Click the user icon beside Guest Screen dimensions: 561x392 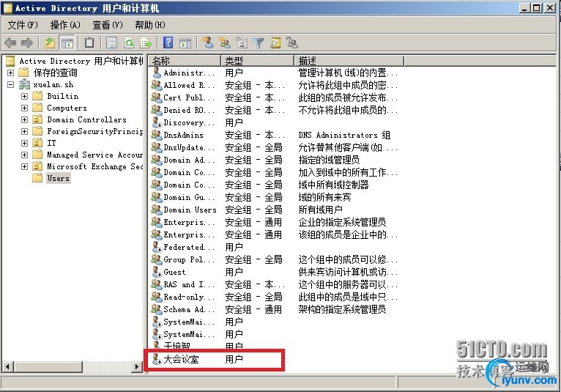(157, 272)
